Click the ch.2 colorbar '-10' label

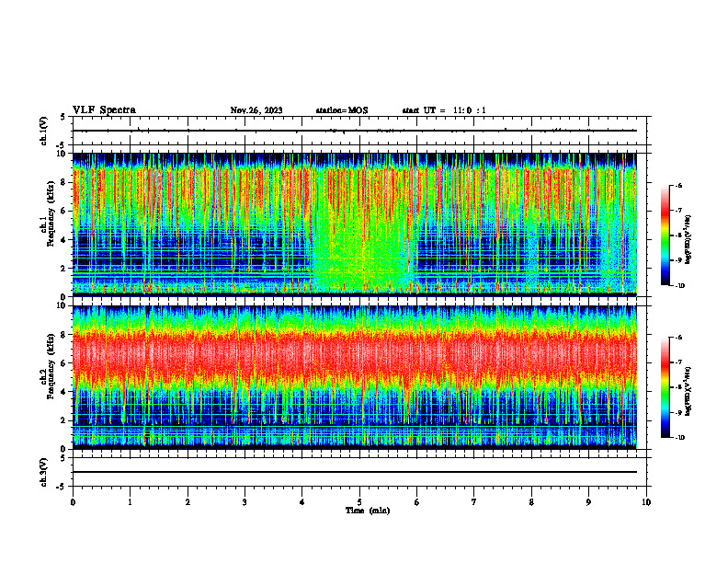pos(679,438)
